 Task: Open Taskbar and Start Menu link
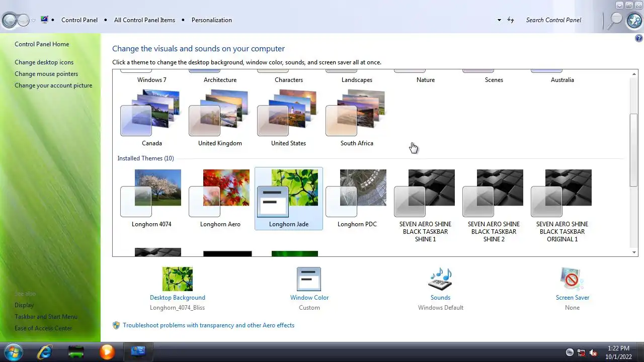tap(46, 317)
